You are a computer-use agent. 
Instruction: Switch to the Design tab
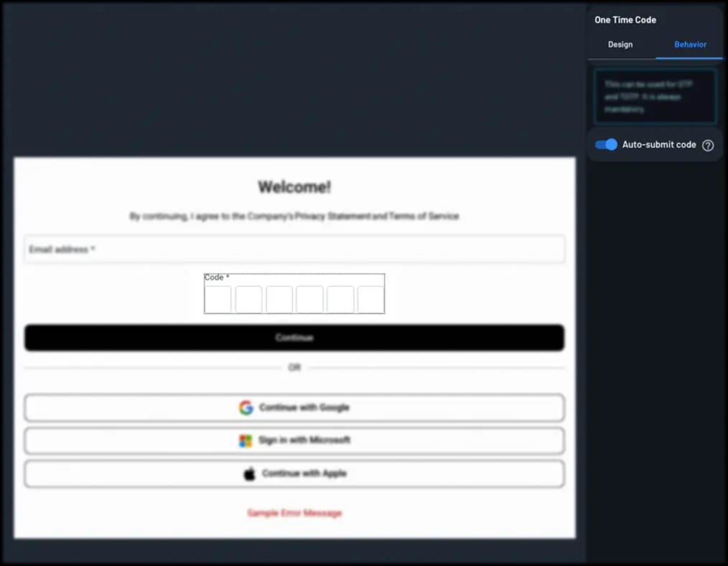620,44
